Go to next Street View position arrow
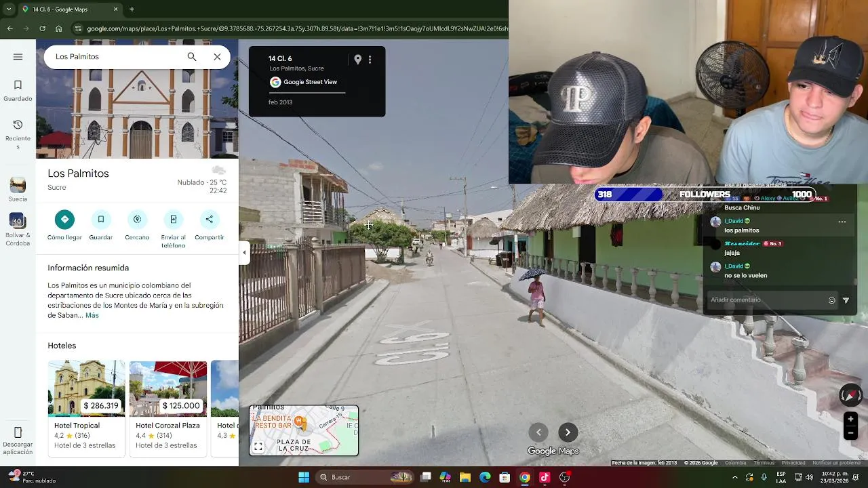This screenshot has width=868, height=488. (x=568, y=432)
